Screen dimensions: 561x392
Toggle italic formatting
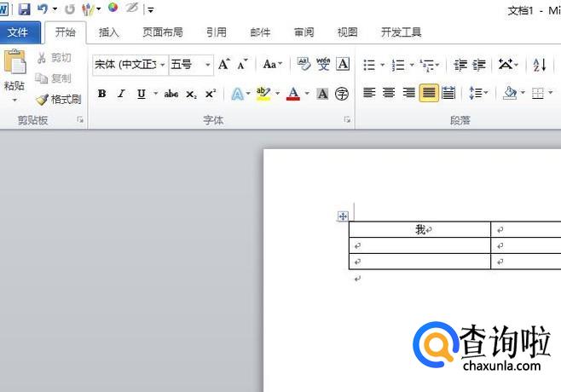121,94
